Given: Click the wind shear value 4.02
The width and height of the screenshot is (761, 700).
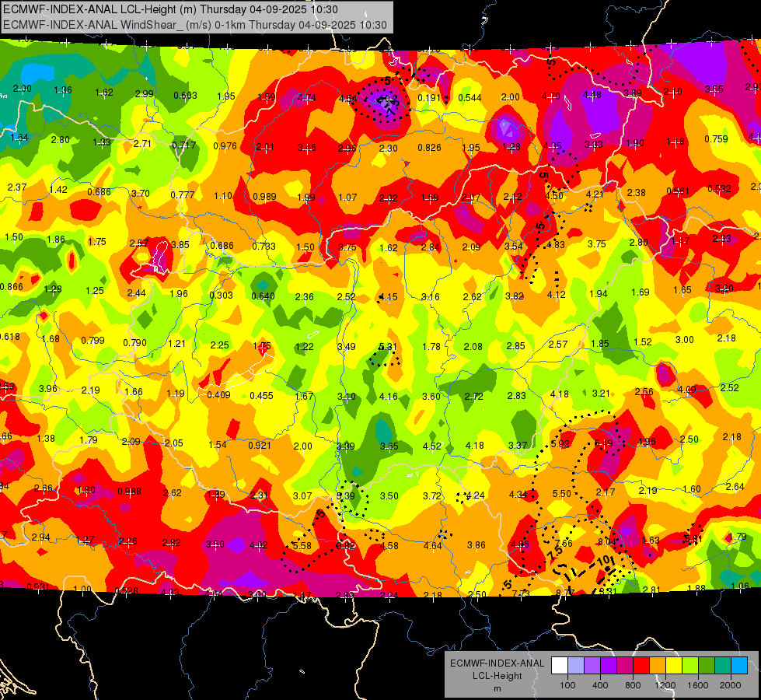Looking at the screenshot, I should click(x=258, y=545).
